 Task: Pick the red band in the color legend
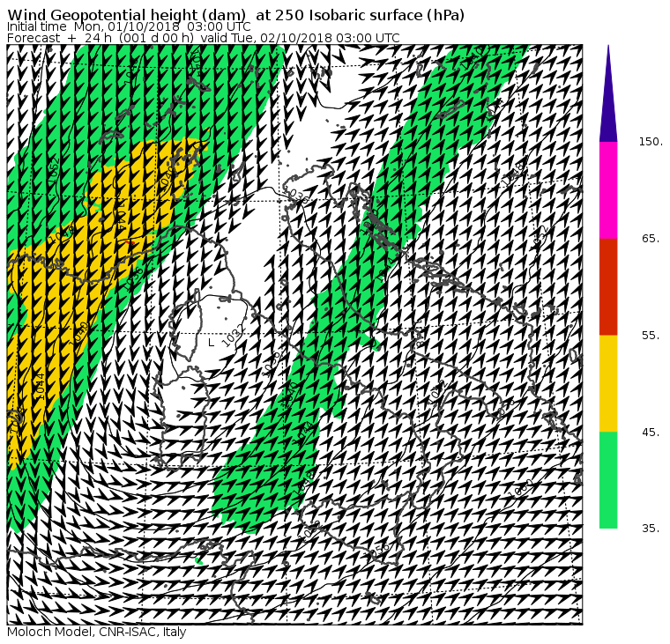(x=608, y=286)
